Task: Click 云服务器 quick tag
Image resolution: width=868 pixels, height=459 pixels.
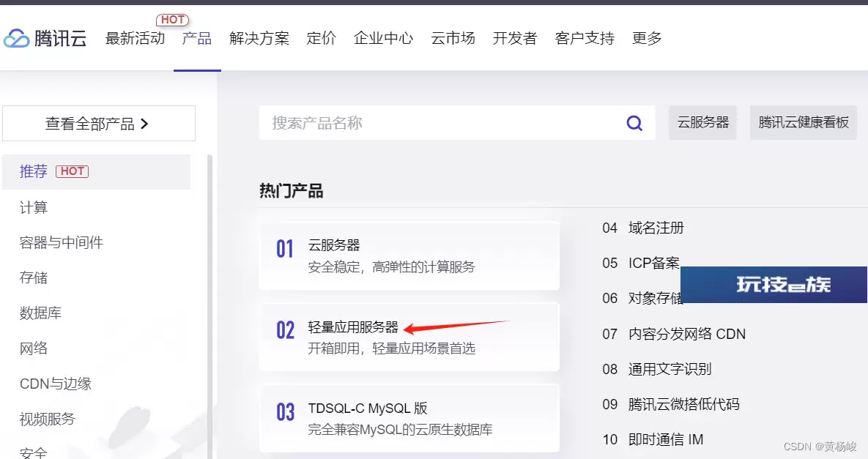Action: 702,122
